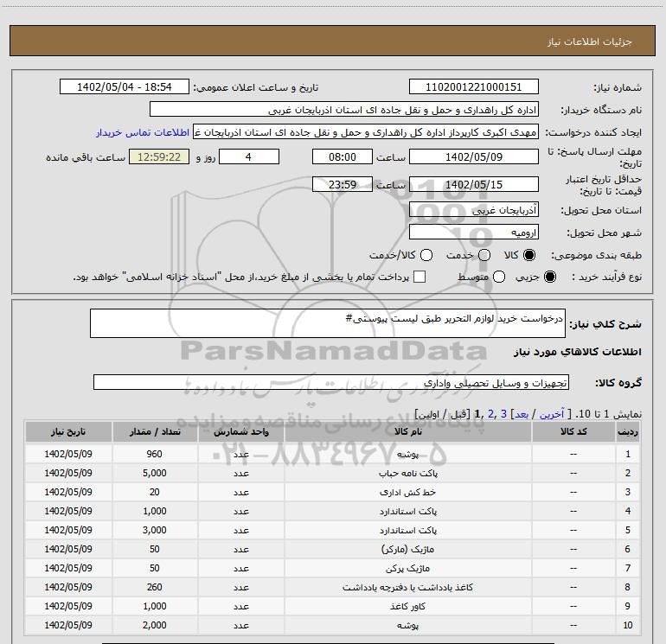Jump to آخرین last page link
The width and height of the screenshot is (666, 644).
[x=552, y=414]
